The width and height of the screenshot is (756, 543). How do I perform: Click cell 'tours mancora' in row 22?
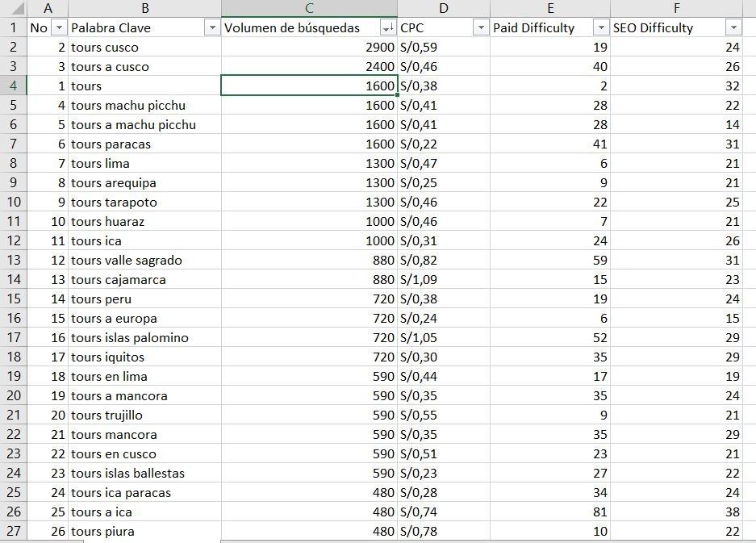pos(144,435)
